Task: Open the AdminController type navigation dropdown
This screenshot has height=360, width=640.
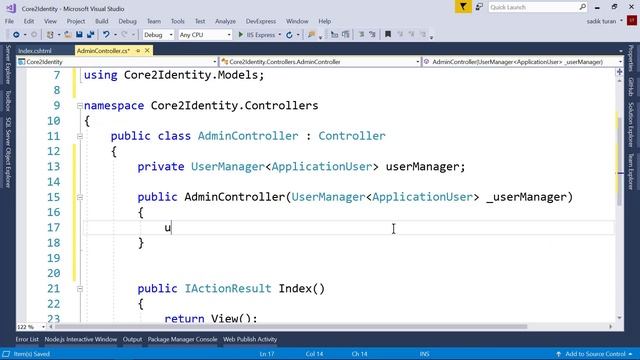Action: tap(320, 62)
